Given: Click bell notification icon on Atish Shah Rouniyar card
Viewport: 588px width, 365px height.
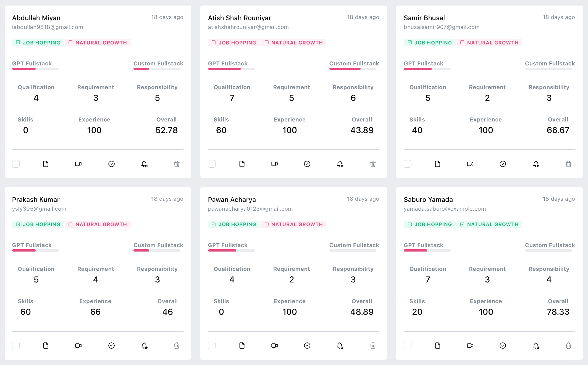Looking at the screenshot, I should (x=340, y=164).
